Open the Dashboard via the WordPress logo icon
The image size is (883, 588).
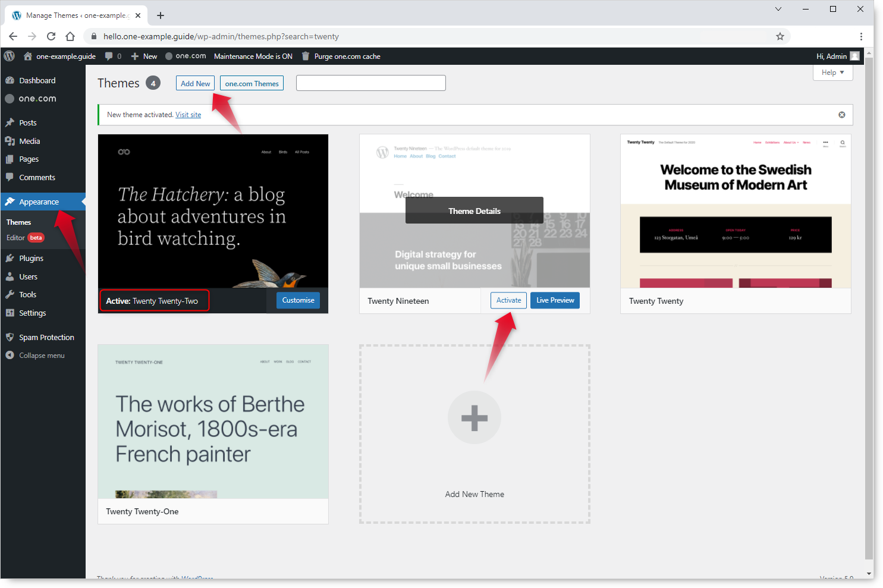pos(9,56)
